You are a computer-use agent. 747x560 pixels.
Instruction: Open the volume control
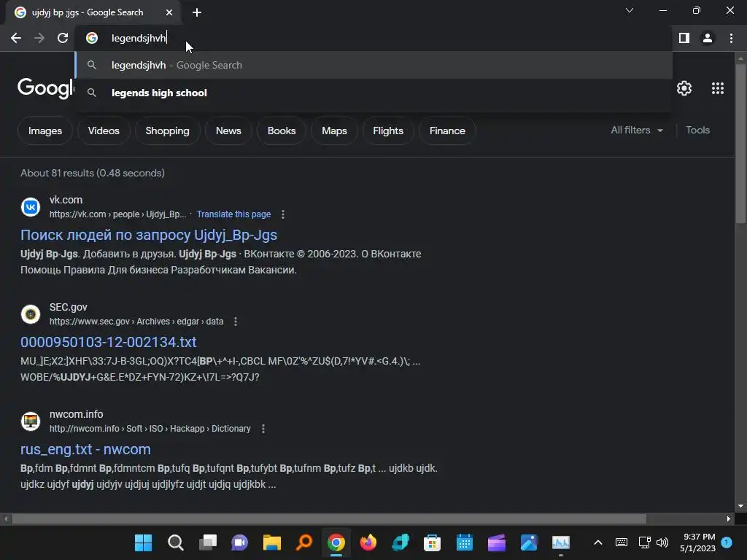pos(662,542)
